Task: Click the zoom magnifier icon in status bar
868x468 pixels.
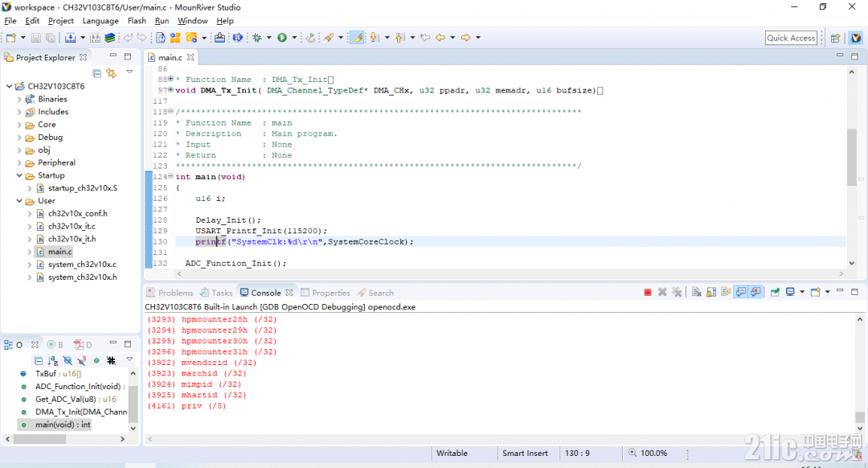Action: point(633,453)
